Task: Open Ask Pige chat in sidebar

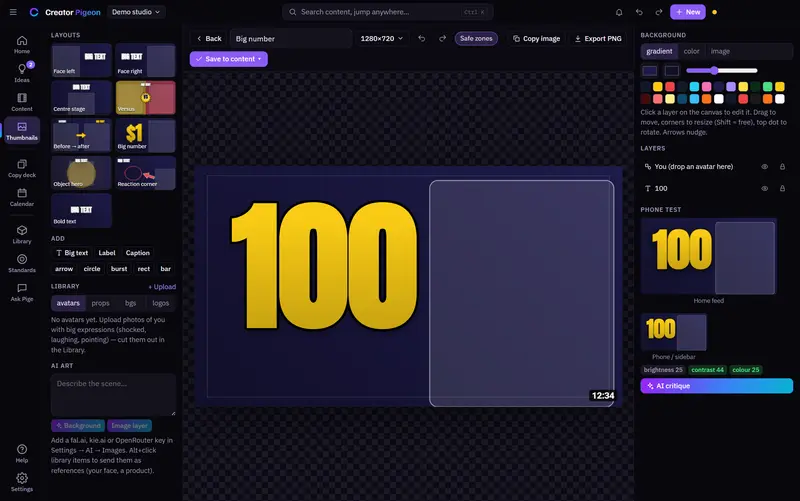Action: tap(22, 292)
